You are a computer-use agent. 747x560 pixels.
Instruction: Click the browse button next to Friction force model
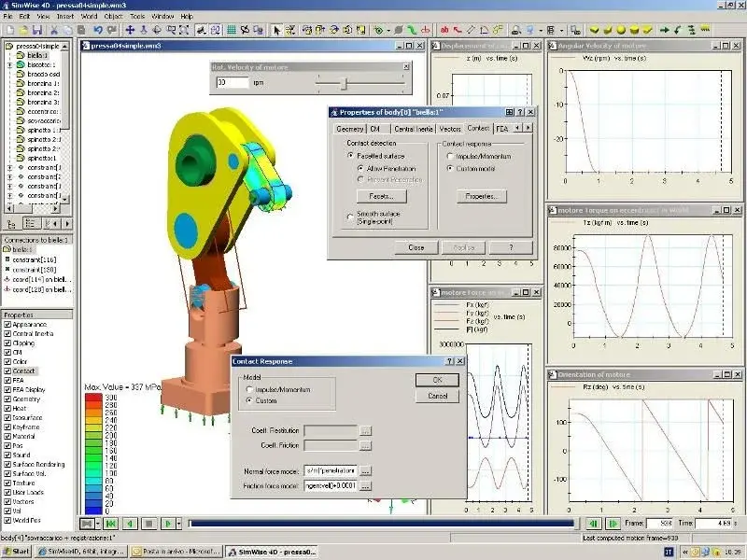(365, 486)
